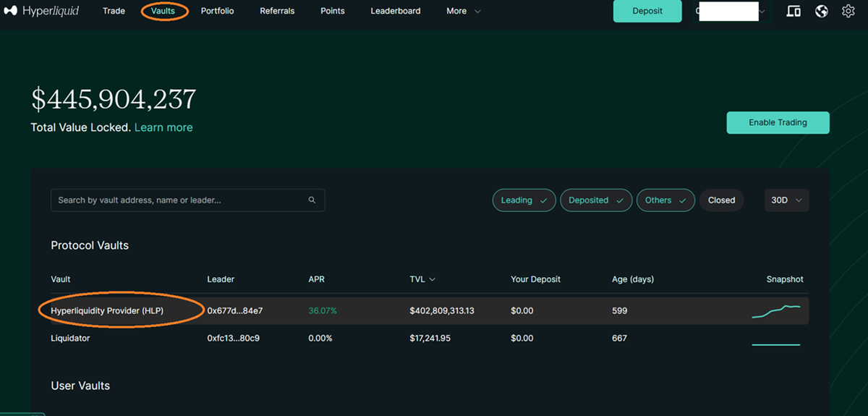Open the HLP vault snapshot chart

click(776, 311)
